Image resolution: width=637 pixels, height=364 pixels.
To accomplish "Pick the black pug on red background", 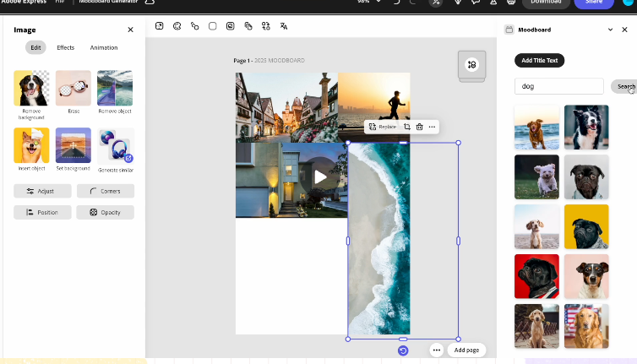I will [536, 277].
